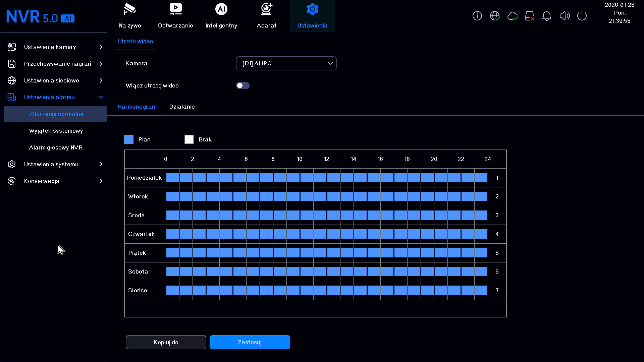Collapse Ustawienia alarmu chevron

point(101,97)
